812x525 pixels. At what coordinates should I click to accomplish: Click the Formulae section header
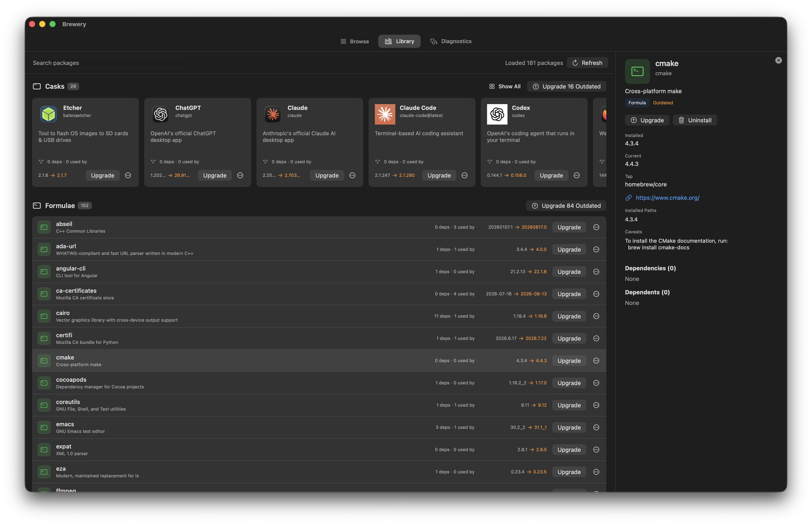coord(60,206)
